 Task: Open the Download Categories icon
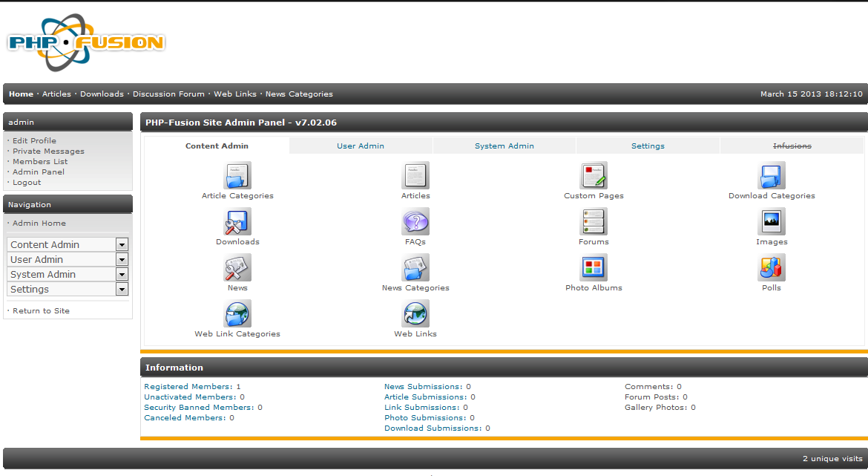(772, 176)
